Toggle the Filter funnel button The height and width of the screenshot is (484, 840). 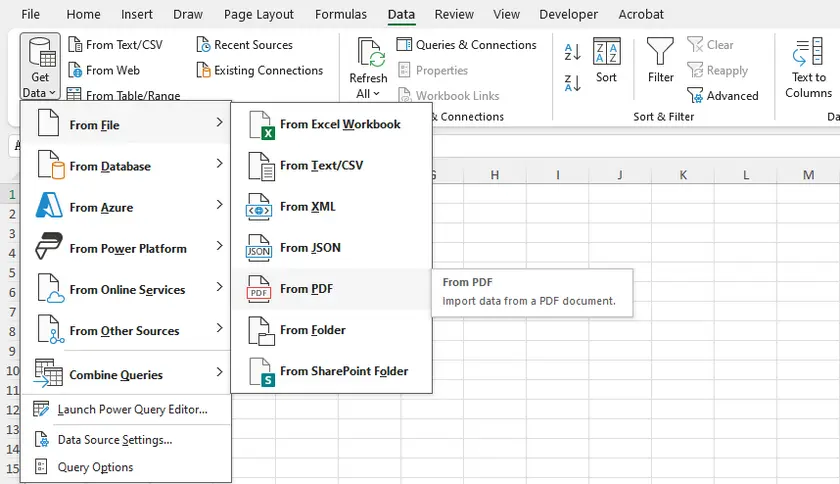pyautogui.click(x=661, y=60)
